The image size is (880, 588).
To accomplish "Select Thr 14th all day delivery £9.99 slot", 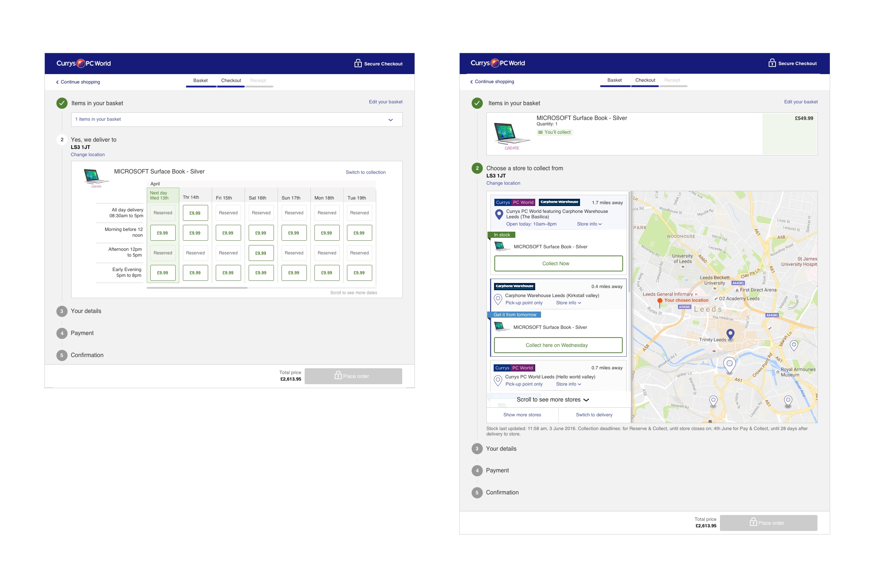I will 196,213.
